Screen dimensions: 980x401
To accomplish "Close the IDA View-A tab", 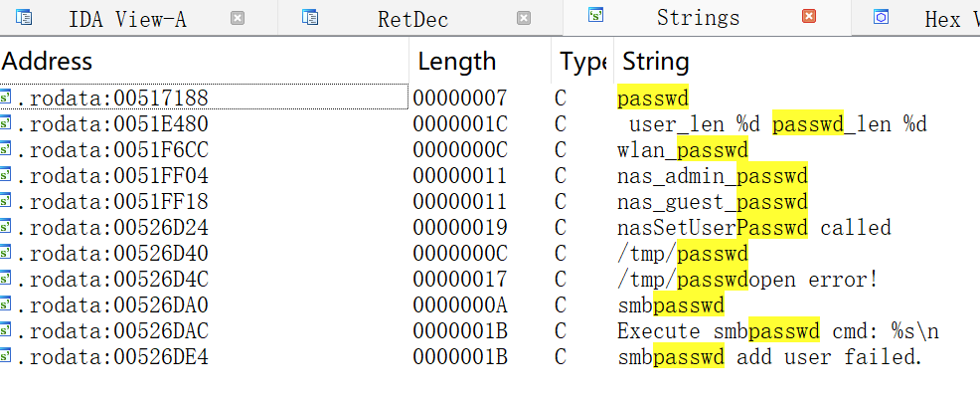I will [238, 18].
